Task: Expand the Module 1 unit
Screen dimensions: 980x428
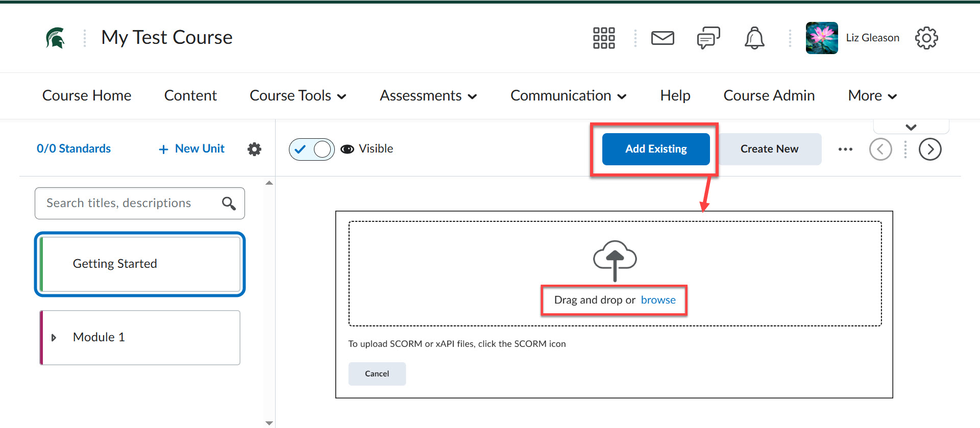Action: coord(54,338)
